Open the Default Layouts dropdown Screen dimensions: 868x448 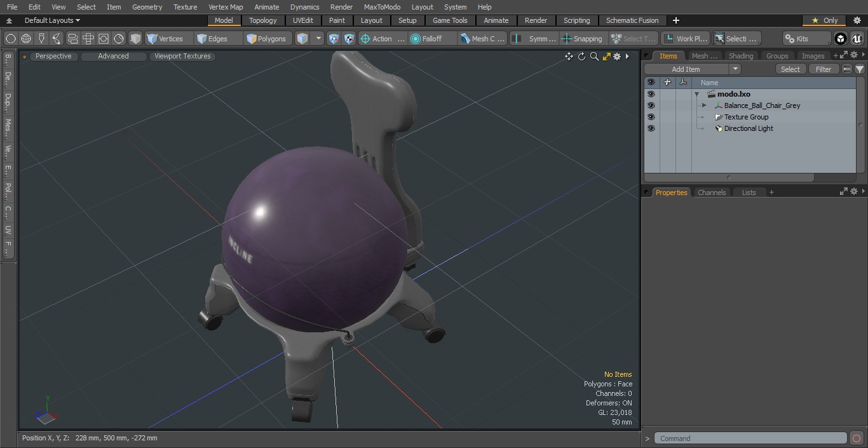(52, 20)
